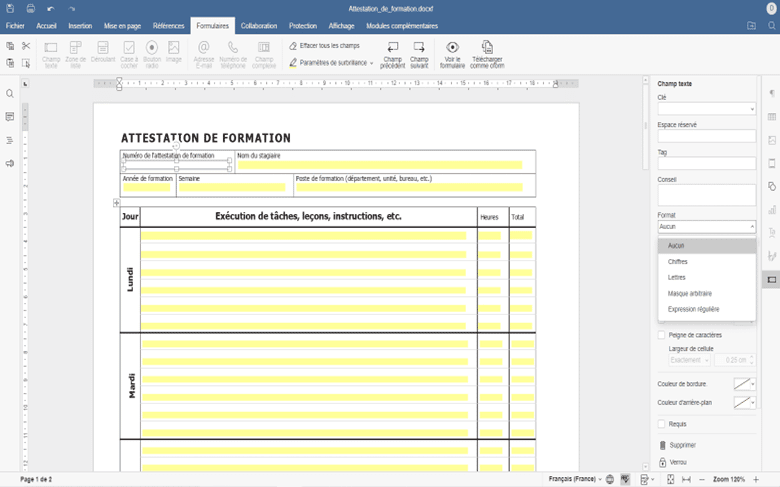Screen dimensions: 780x487
Task: Choose Expression régulière format option
Action: (693, 309)
